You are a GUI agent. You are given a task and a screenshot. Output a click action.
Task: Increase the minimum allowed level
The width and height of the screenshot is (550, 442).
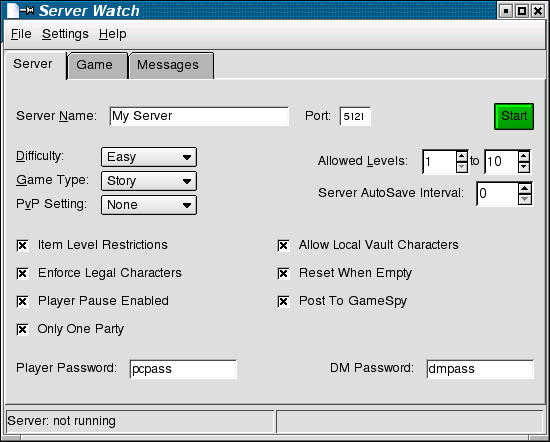(x=462, y=156)
